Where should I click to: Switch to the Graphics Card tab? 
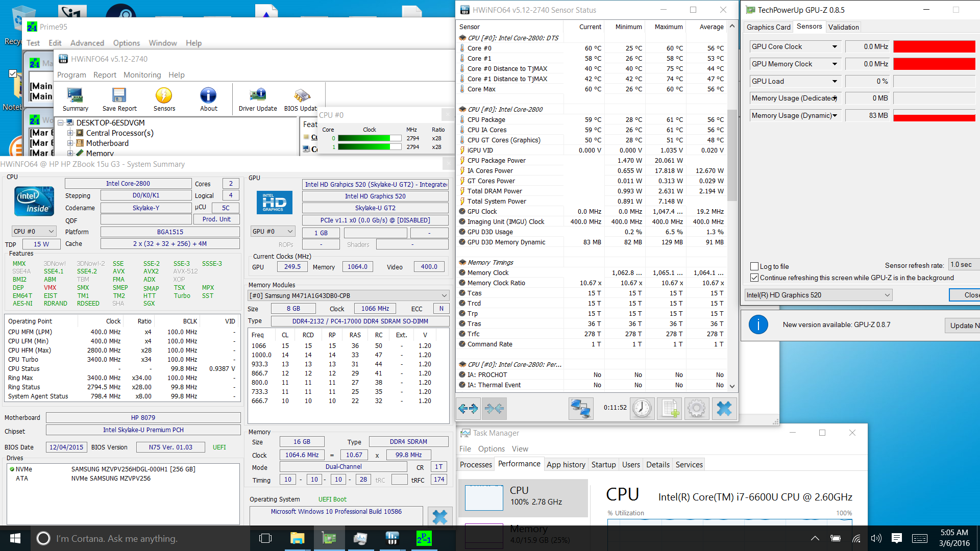768,27
